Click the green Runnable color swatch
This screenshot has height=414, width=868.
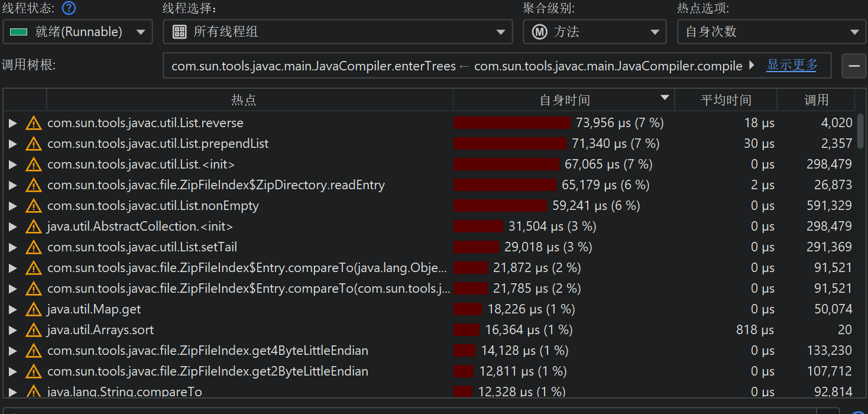coord(19,32)
